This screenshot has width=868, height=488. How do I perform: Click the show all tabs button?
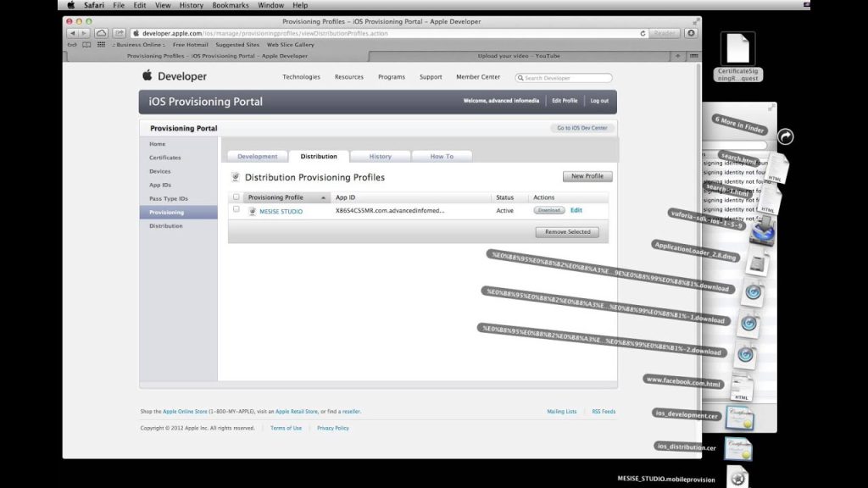coord(693,56)
